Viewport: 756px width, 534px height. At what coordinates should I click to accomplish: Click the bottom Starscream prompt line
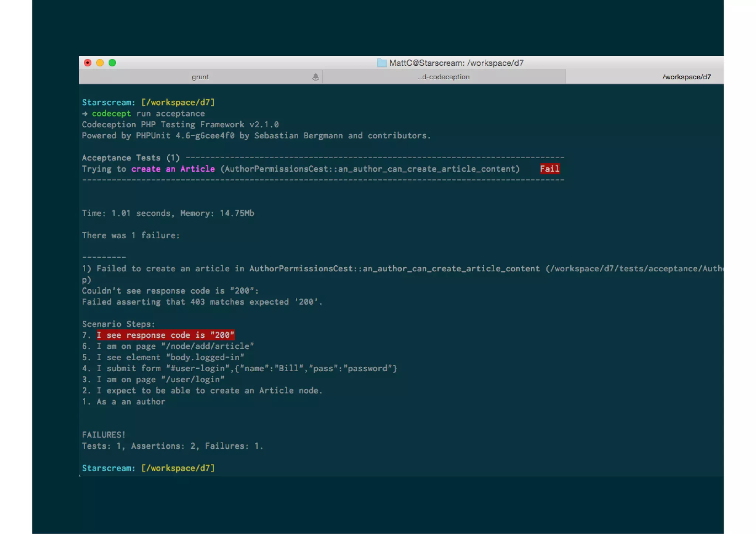[148, 468]
